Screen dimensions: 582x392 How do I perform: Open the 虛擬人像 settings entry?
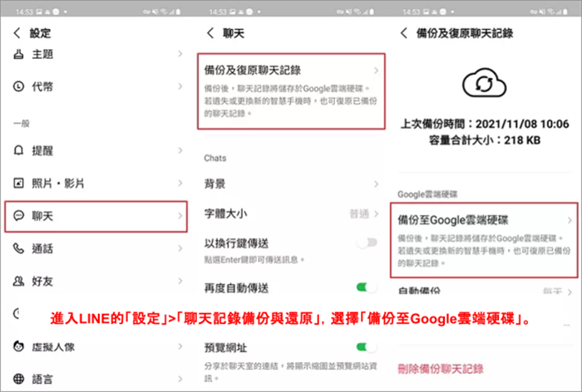pyautogui.click(x=98, y=346)
